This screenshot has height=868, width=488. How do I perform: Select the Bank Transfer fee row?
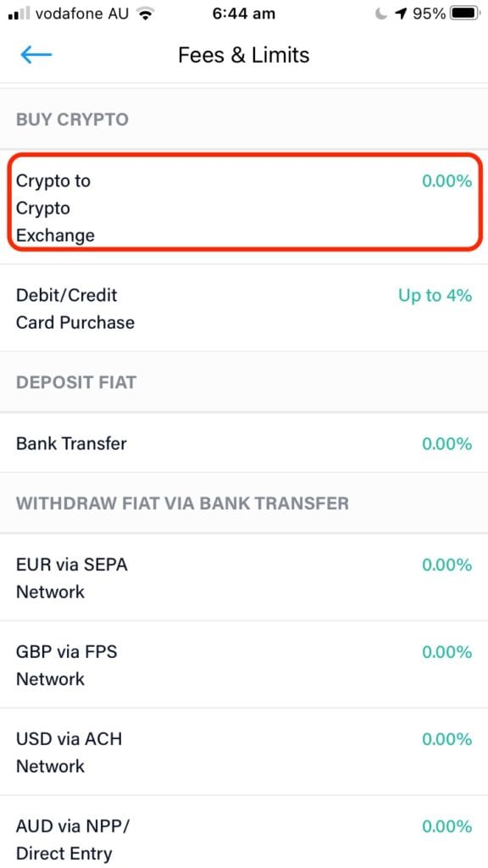[x=244, y=443]
